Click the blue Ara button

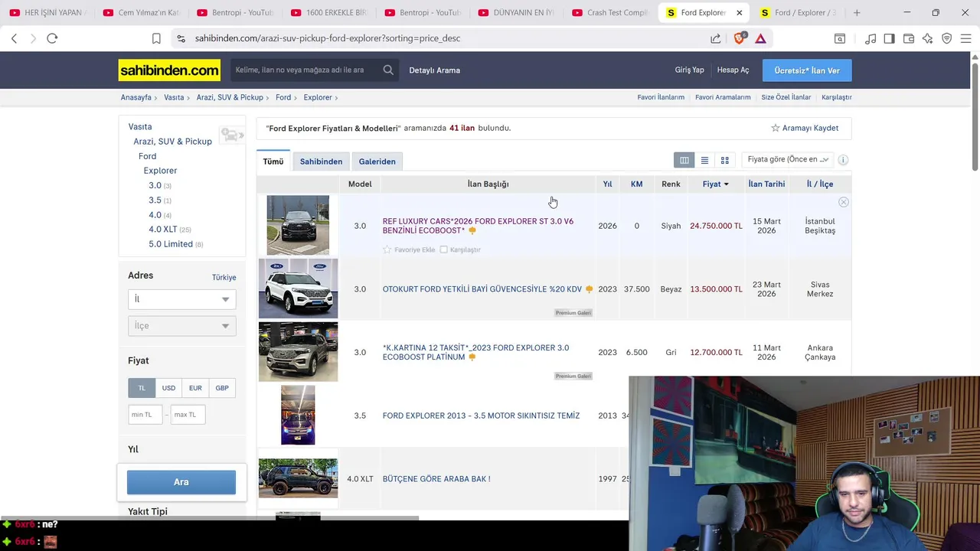tap(181, 482)
